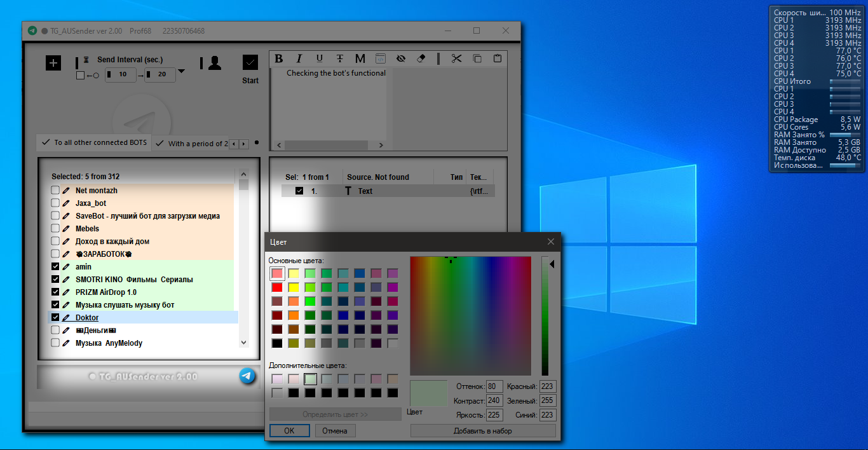Select the highlighted light green custom color swatch
The height and width of the screenshot is (450, 868).
tap(310, 379)
